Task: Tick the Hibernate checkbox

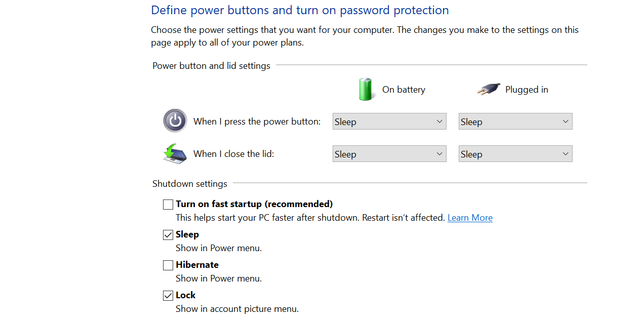Action: [x=168, y=265]
